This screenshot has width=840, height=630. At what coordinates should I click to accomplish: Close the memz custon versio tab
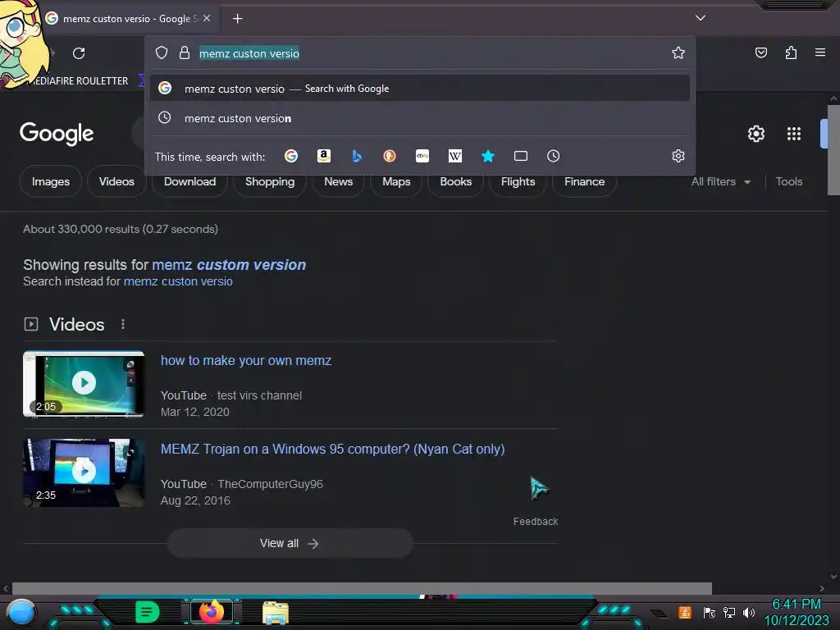(x=207, y=18)
